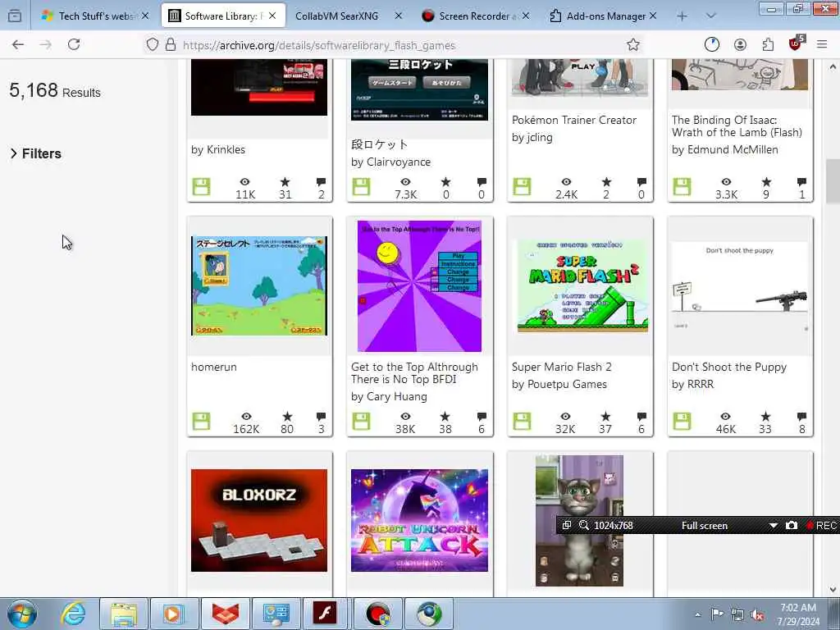Open the extensions puzzle icon

point(768,45)
